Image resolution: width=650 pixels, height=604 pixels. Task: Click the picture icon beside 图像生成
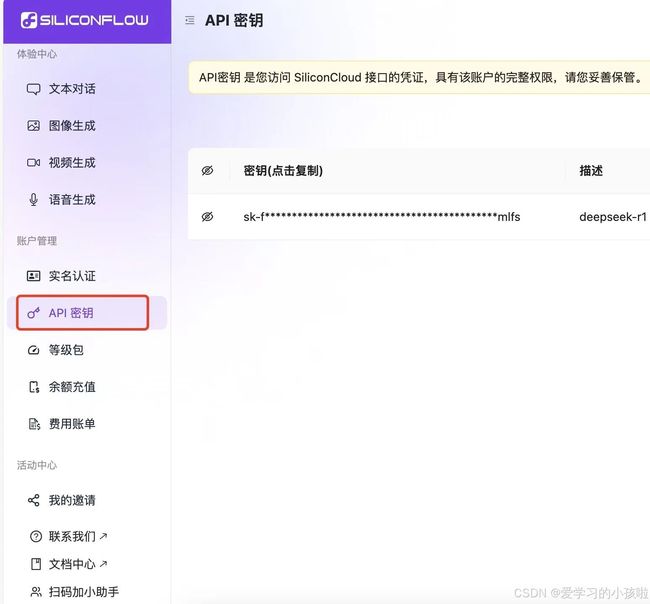click(33, 126)
